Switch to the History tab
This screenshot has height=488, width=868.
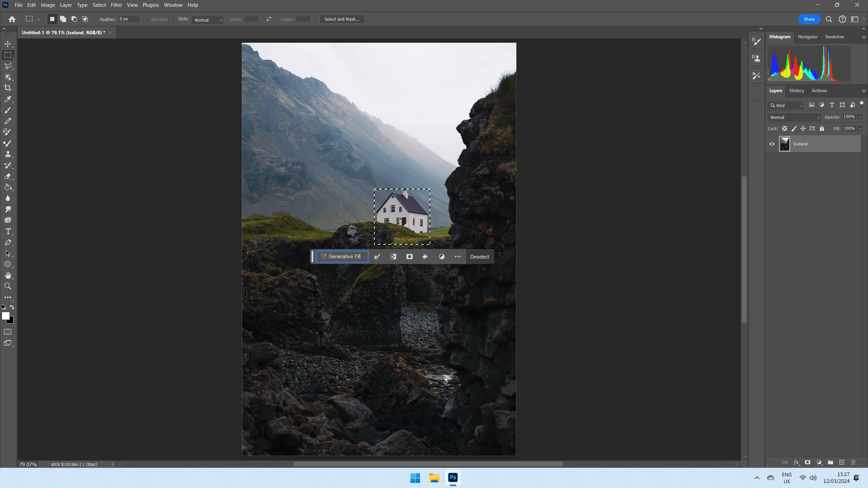tap(796, 90)
